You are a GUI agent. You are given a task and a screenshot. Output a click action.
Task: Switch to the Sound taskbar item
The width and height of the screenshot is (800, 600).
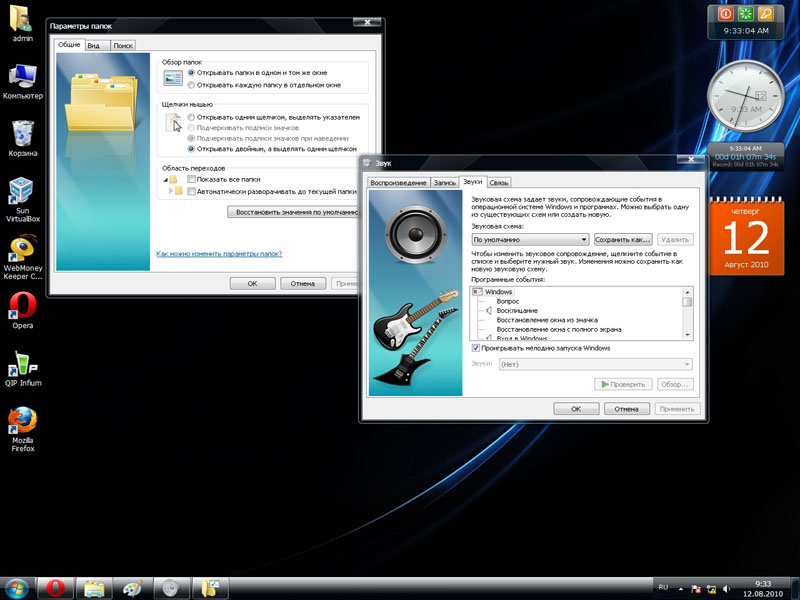172,588
